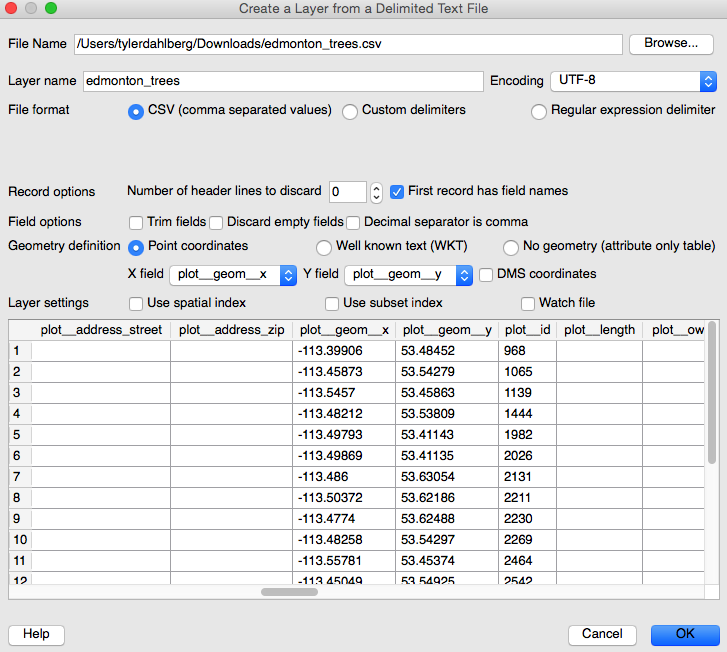
Task: Expand the Y field dropdown
Action: (408, 275)
